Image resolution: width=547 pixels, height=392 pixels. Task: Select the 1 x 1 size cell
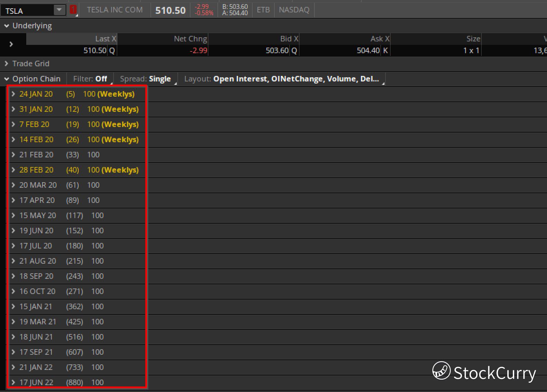point(436,50)
